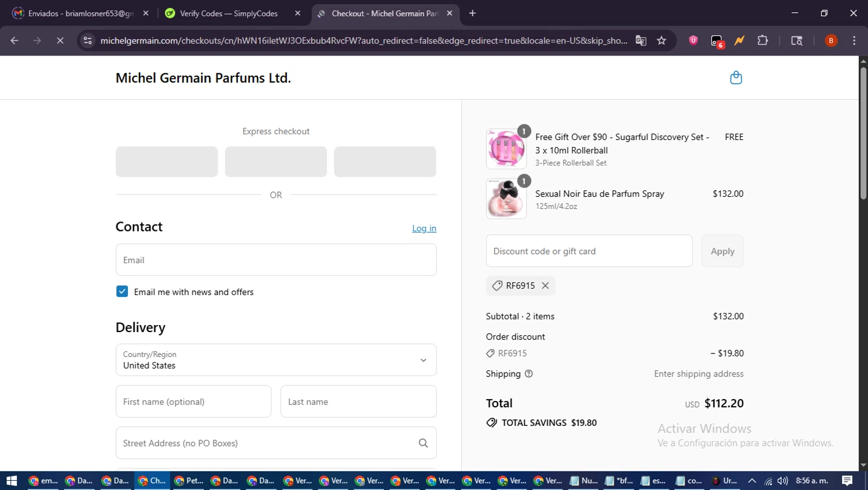Switch to the Enviados Gmail tab
This screenshot has width=868, height=490.
pyautogui.click(x=81, y=13)
